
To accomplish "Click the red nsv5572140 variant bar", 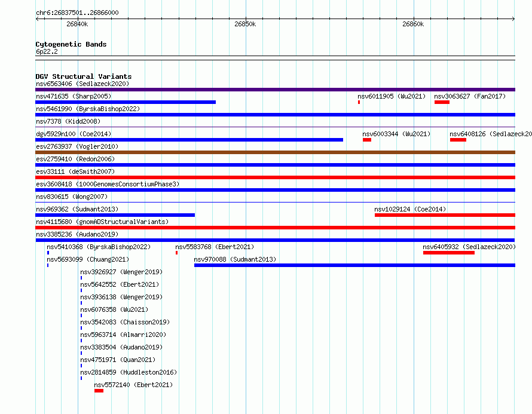I will pyautogui.click(x=99, y=391).
